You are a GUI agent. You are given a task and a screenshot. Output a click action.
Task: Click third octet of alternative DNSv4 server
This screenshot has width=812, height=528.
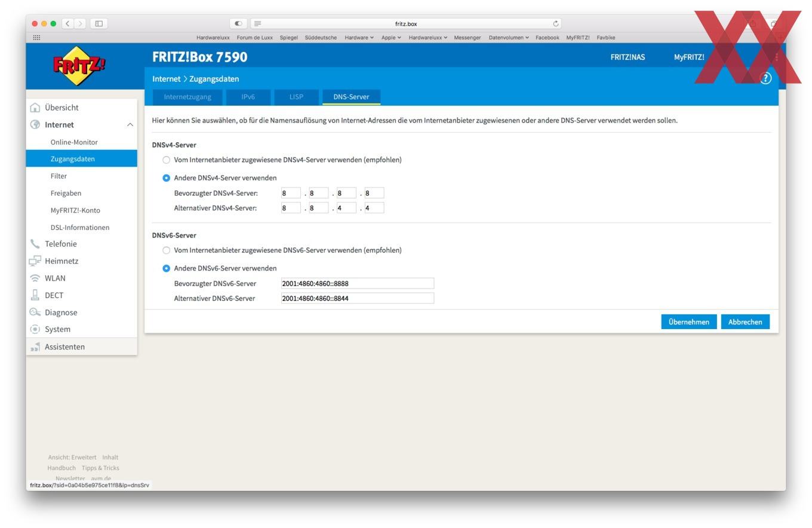(x=346, y=208)
